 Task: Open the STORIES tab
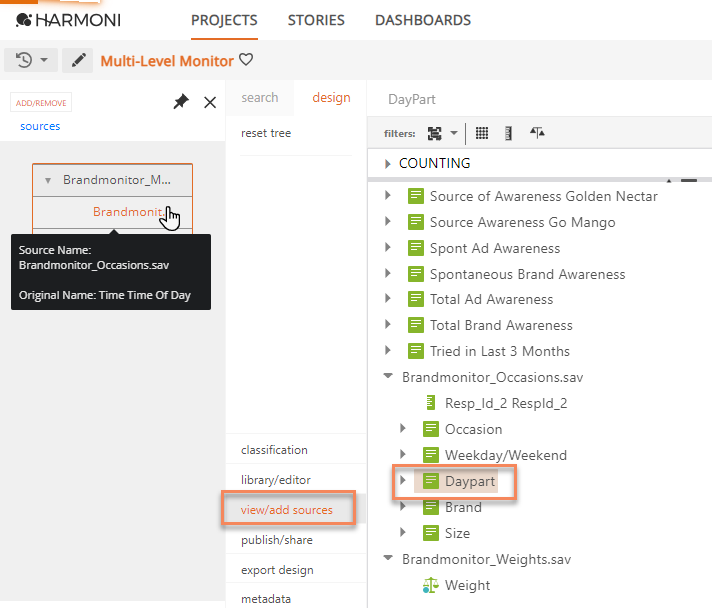pos(316,20)
